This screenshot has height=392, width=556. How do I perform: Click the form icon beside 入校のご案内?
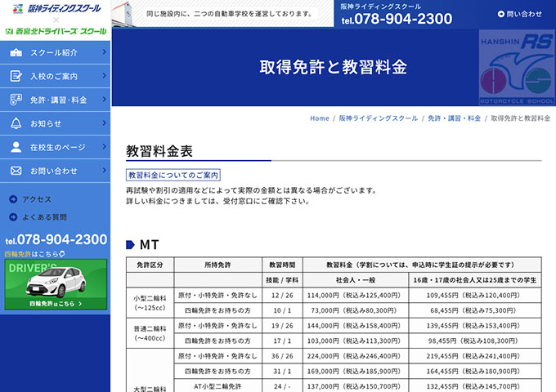pos(16,76)
